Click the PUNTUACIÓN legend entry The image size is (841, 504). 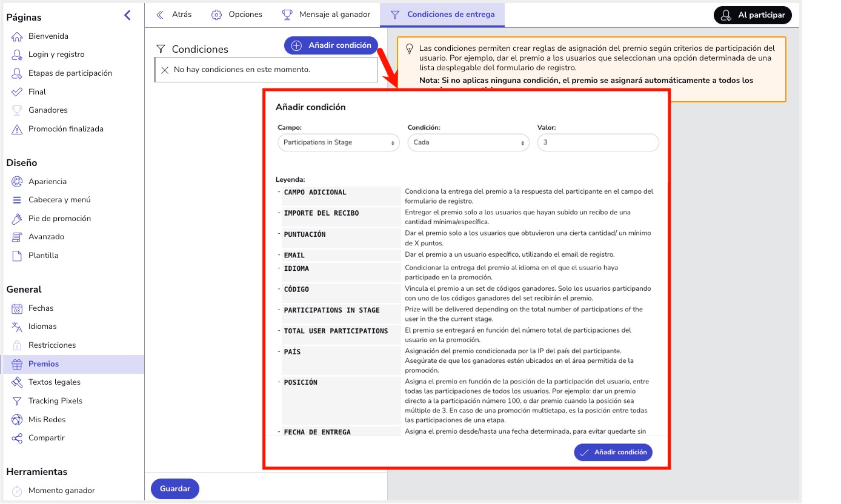pyautogui.click(x=305, y=234)
